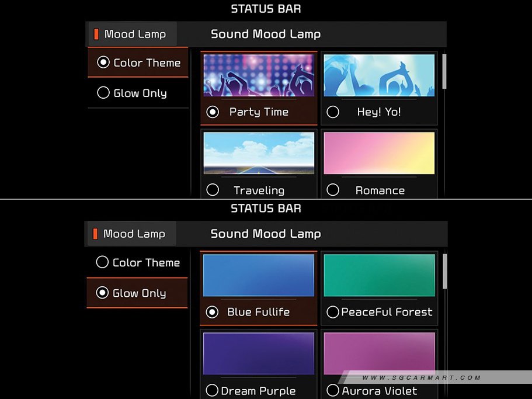Click the Hey! Yo! blue concert thumbnail
Screen dimensions: 532x399
click(x=379, y=75)
